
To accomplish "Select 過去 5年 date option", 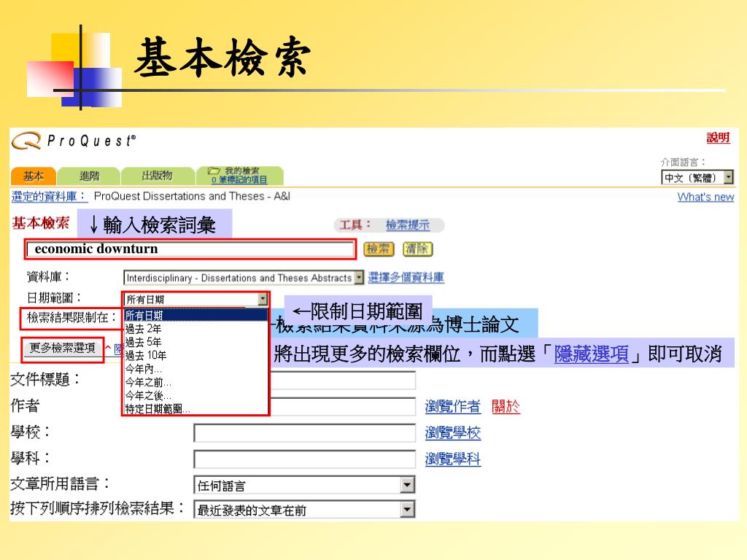I will coord(196,342).
